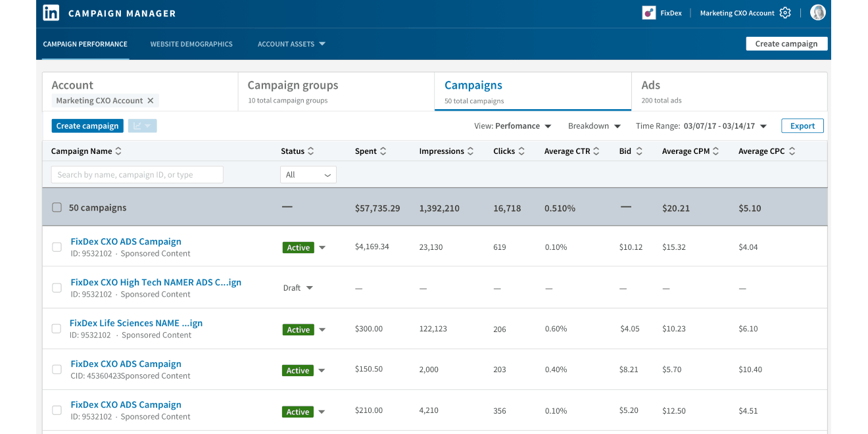The width and height of the screenshot is (868, 434).
Task: Sort by Status column arrows
Action: (310, 151)
